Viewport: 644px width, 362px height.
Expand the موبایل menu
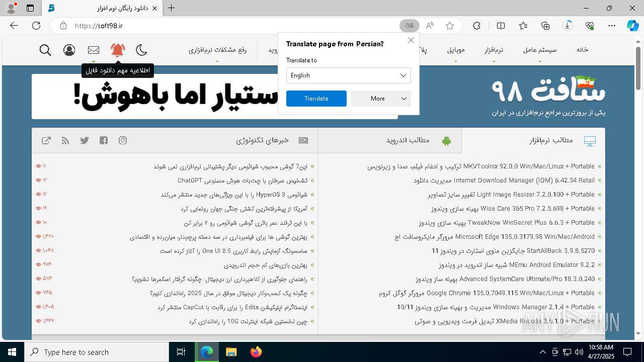tap(456, 50)
